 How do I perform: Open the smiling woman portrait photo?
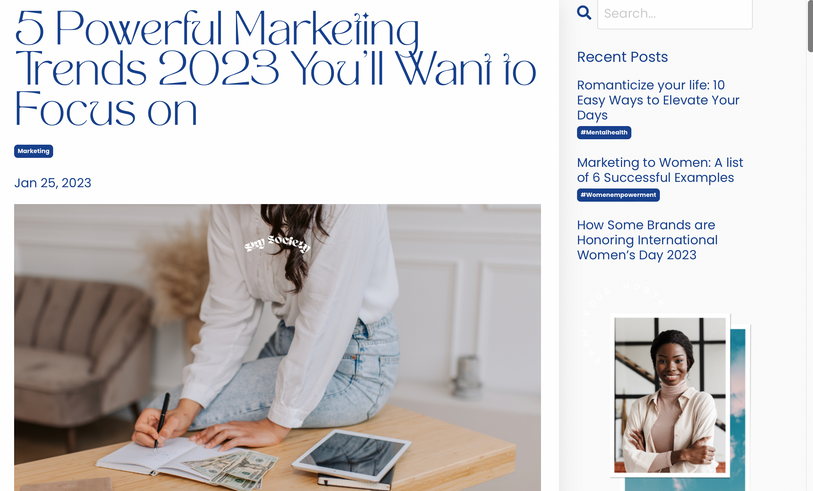[670, 395]
